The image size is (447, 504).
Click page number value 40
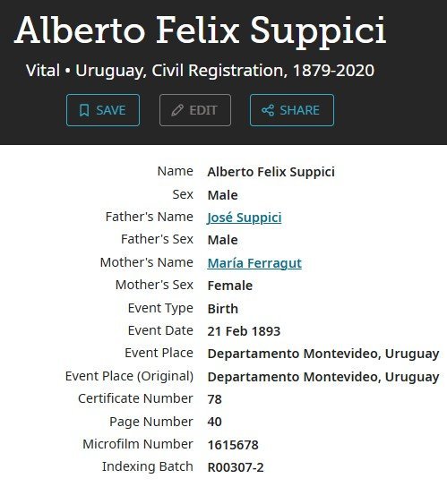point(214,422)
